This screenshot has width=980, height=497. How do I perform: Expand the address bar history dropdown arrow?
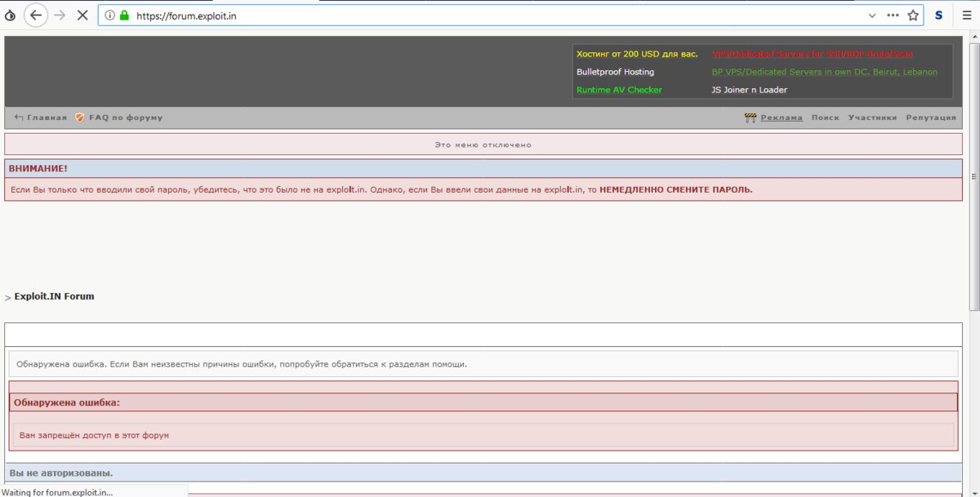click(x=872, y=16)
